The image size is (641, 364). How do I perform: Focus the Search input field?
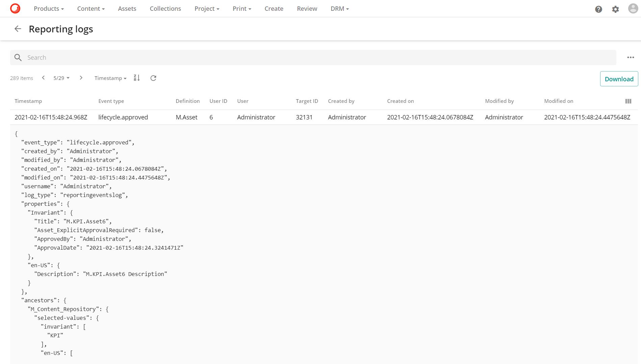[x=313, y=58]
